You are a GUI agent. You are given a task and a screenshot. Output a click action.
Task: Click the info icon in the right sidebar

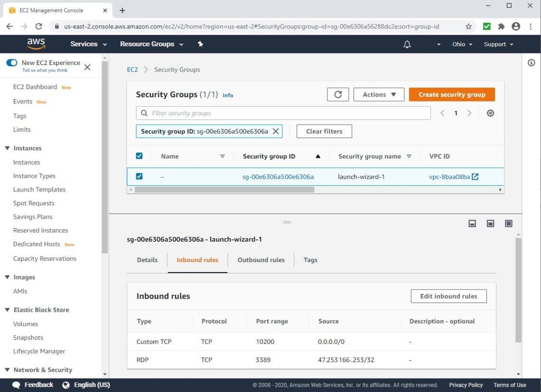(532, 63)
